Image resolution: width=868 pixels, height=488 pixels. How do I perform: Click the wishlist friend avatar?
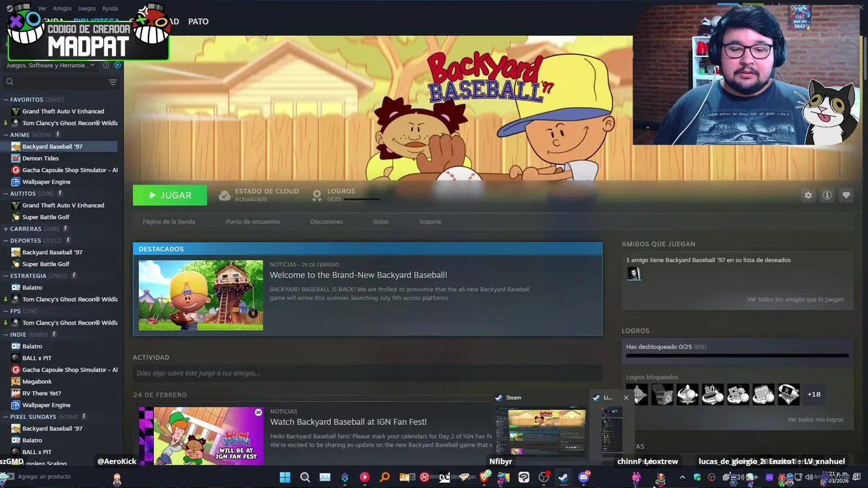click(633, 273)
